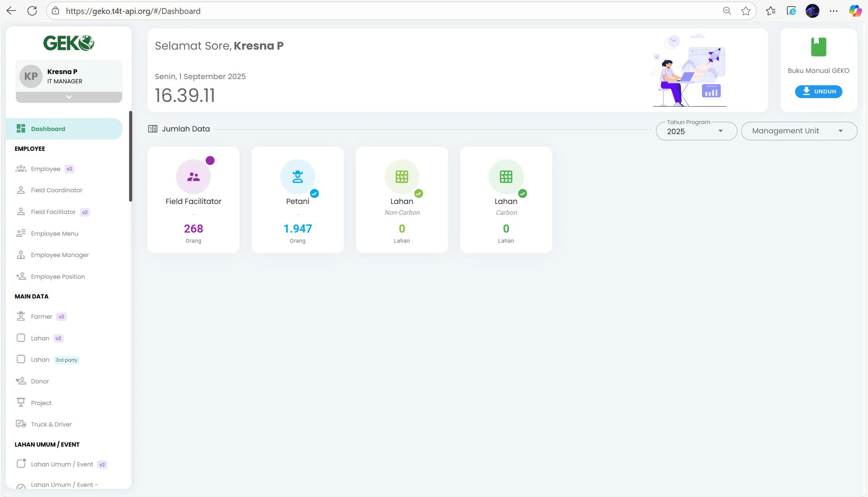Click the KP user avatar
Viewport: 868px width, 497px height.
(31, 76)
